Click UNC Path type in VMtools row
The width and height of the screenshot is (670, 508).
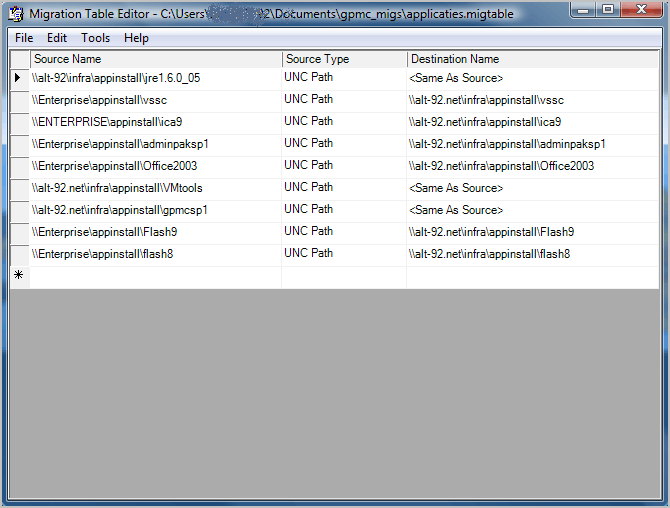[x=344, y=189]
